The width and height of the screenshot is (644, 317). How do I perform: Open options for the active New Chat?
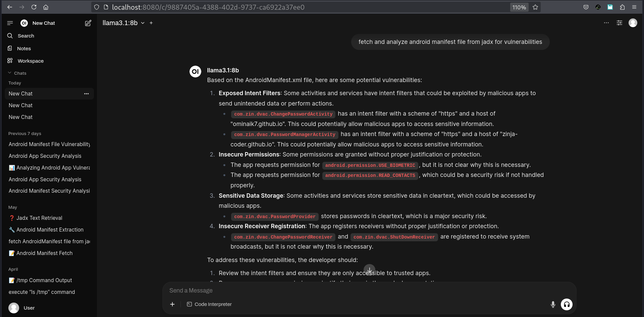click(86, 93)
